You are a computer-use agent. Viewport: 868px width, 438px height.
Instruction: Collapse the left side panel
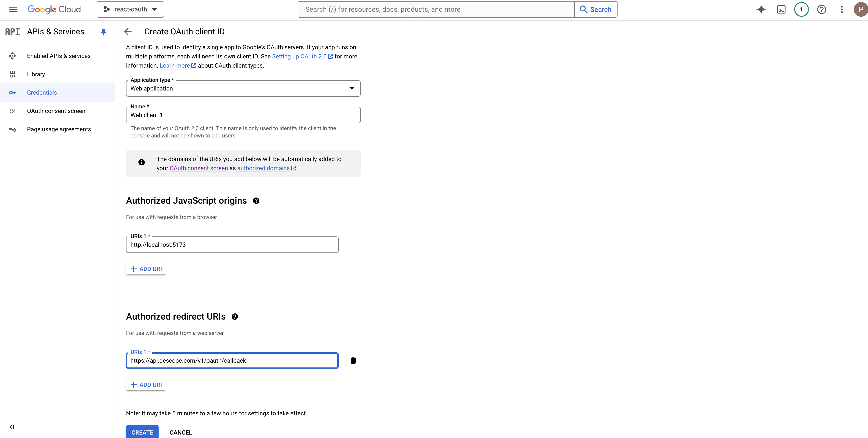pyautogui.click(x=12, y=427)
